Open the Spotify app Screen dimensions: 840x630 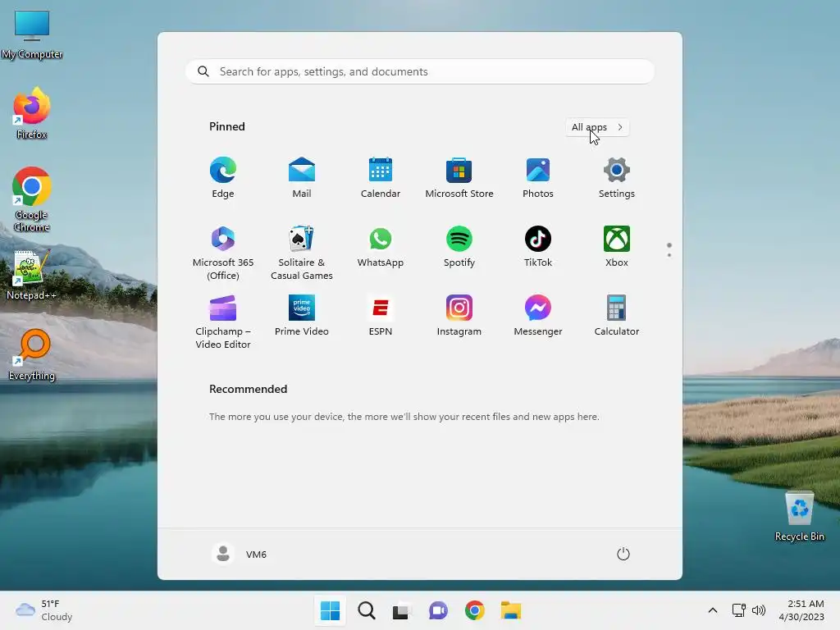tap(459, 247)
